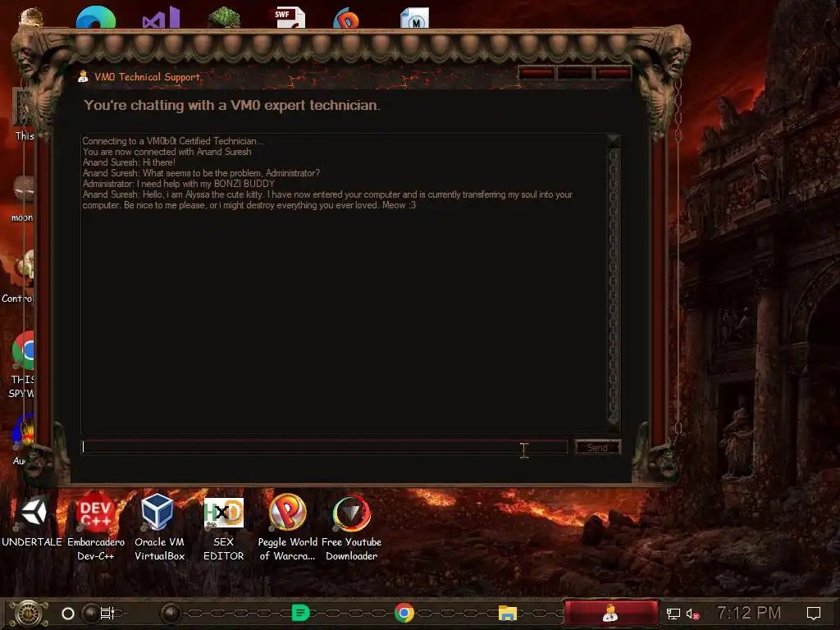Viewport: 840px width, 630px height.
Task: Select the 'moon' desktop icon
Action: click(x=22, y=199)
